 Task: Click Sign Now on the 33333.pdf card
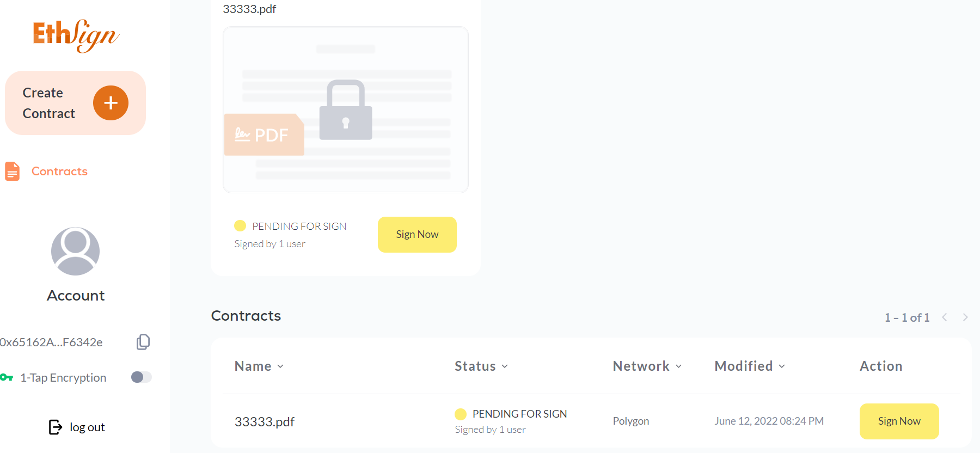[x=417, y=235]
